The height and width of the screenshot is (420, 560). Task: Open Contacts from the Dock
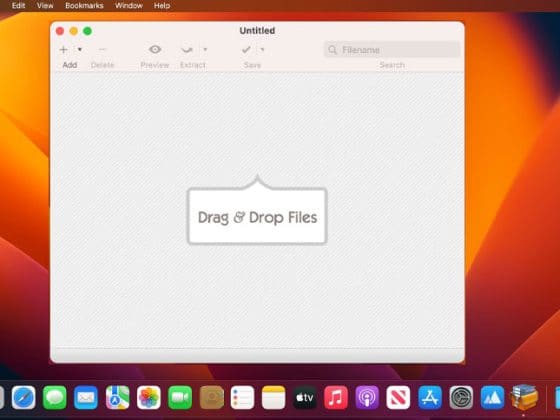click(x=211, y=398)
